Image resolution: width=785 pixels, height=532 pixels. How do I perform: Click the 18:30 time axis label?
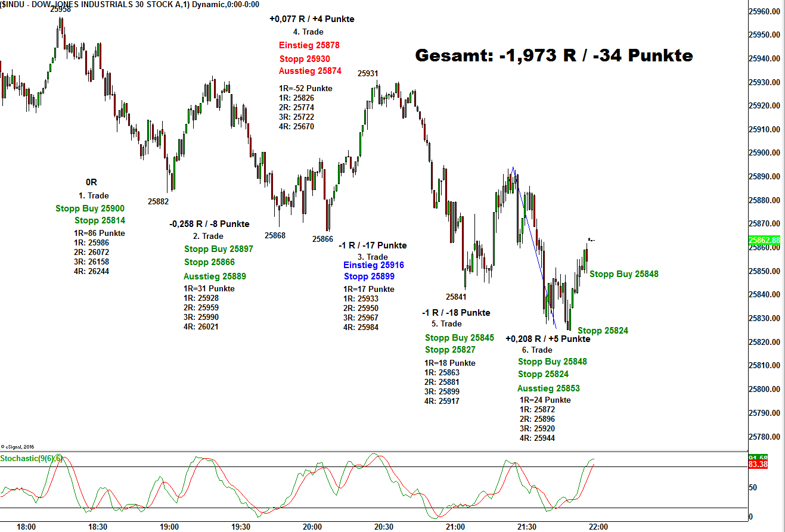point(98,527)
